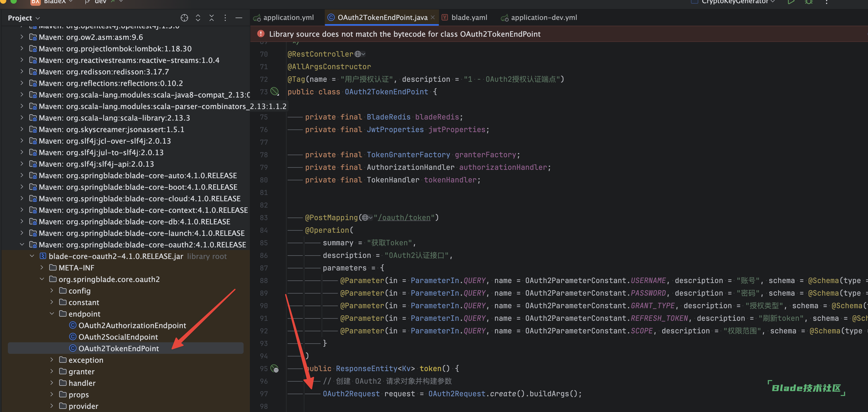
Task: Click the git branch icon next to dev
Action: (87, 2)
